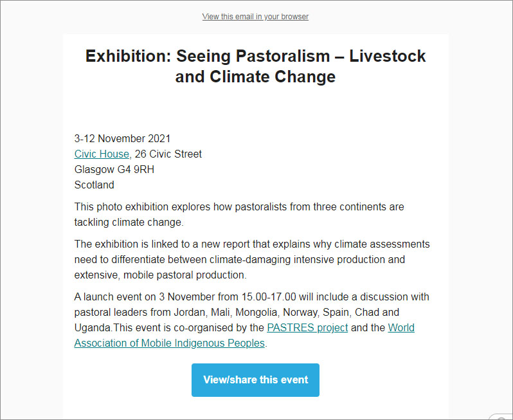Click 'The exhibition is linked to a new report' line
513x420 pixels.
click(252, 244)
